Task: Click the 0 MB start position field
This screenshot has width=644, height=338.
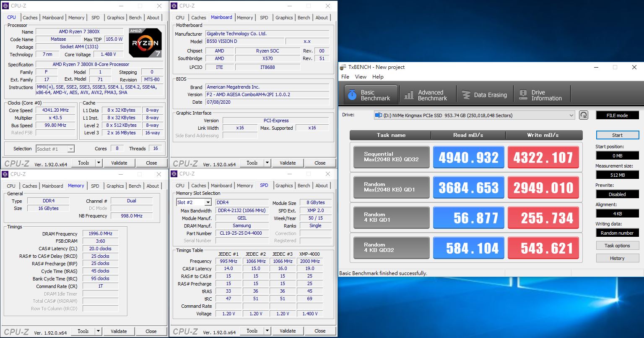Action: click(x=617, y=156)
